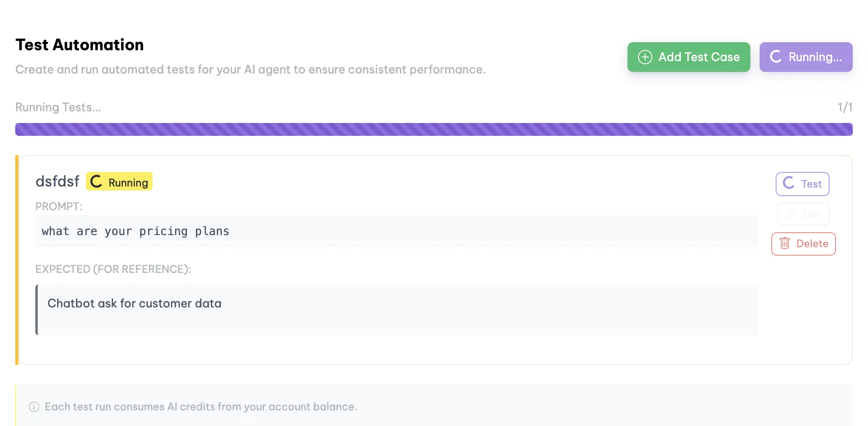Viewport: 868px width, 426px height.
Task: Click the Test button on the dsfdsf case
Action: (802, 184)
